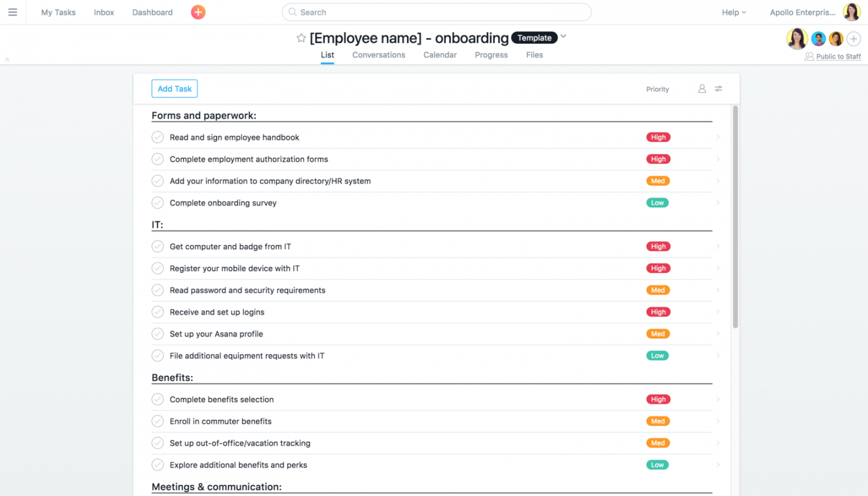Click the 'Public to Staff' link
This screenshot has height=496, width=868.
tap(838, 57)
